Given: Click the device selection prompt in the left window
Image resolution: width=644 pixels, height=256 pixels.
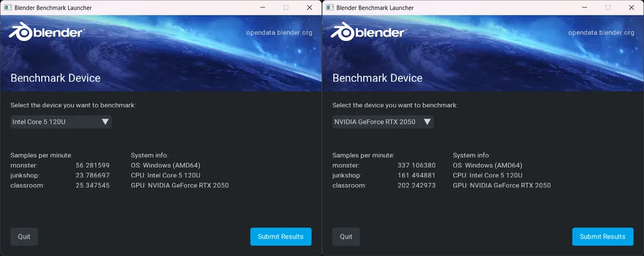Looking at the screenshot, I should click(x=73, y=105).
